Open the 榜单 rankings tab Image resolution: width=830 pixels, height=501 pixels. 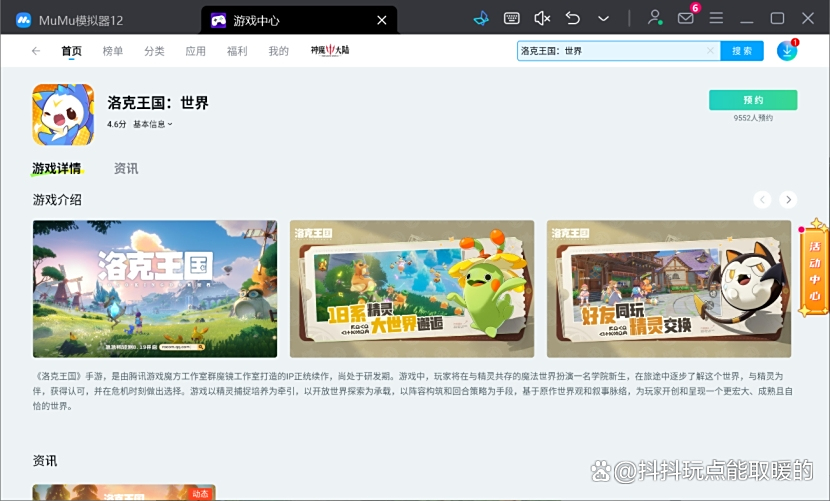click(x=113, y=51)
